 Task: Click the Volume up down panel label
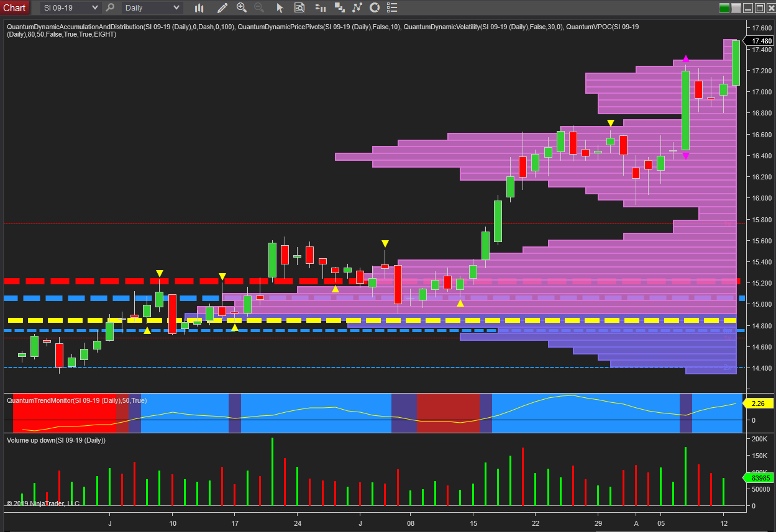pos(56,440)
